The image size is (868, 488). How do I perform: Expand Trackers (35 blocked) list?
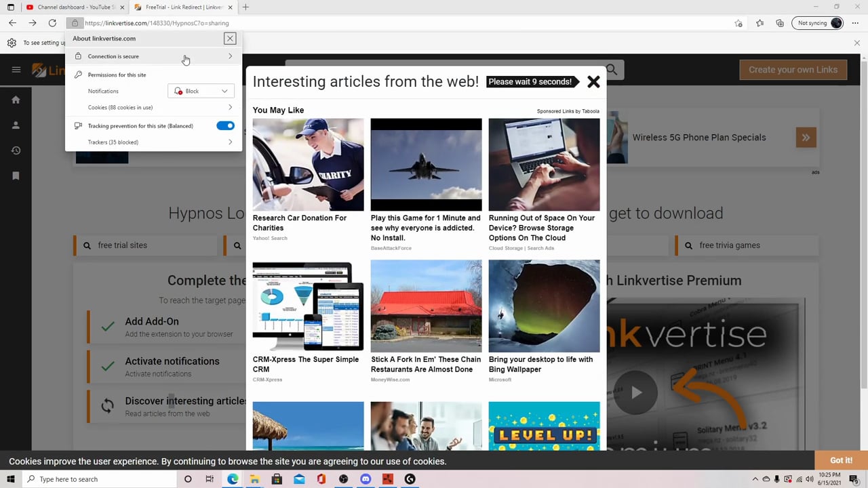click(153, 142)
